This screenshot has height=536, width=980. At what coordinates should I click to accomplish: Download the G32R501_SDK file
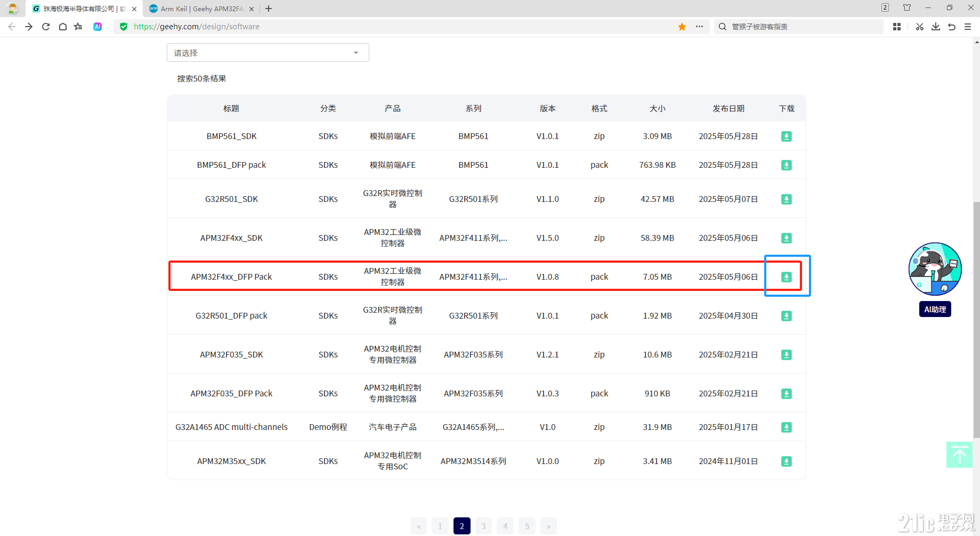(786, 199)
